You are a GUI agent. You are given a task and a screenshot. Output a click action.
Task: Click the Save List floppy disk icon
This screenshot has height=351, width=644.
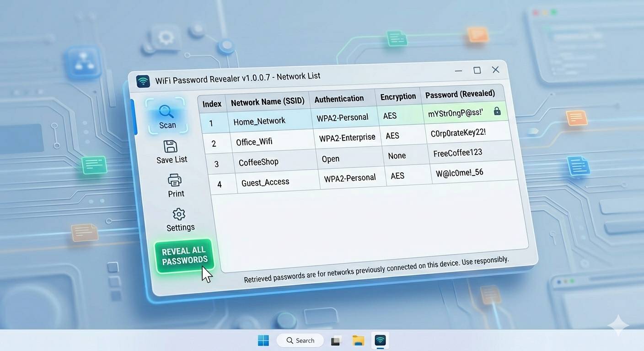click(170, 147)
